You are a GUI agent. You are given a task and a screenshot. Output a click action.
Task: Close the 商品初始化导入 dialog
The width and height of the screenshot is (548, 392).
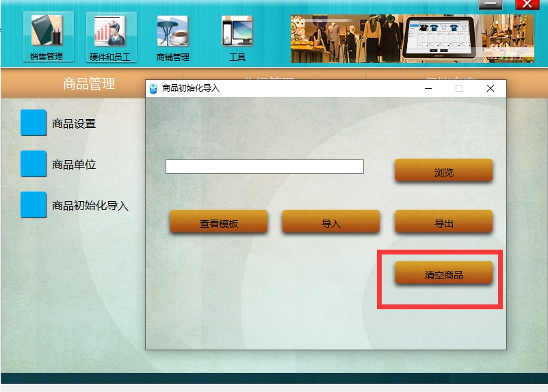[x=491, y=88]
